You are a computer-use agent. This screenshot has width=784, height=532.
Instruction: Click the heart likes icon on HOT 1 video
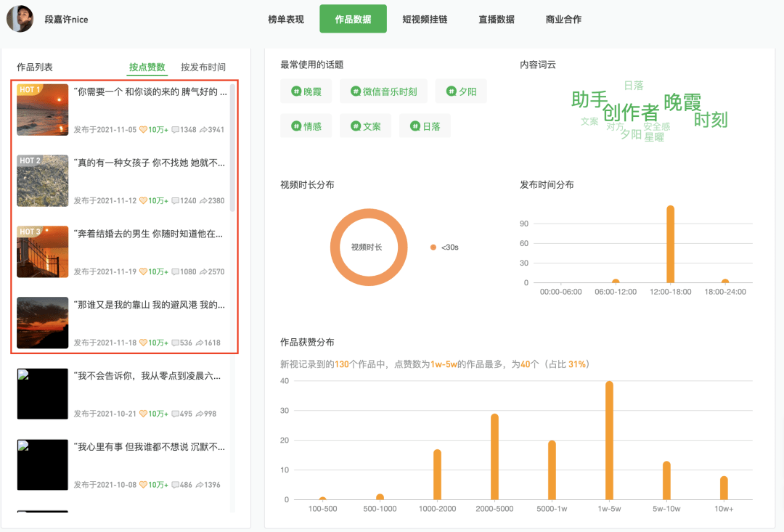[x=143, y=129]
